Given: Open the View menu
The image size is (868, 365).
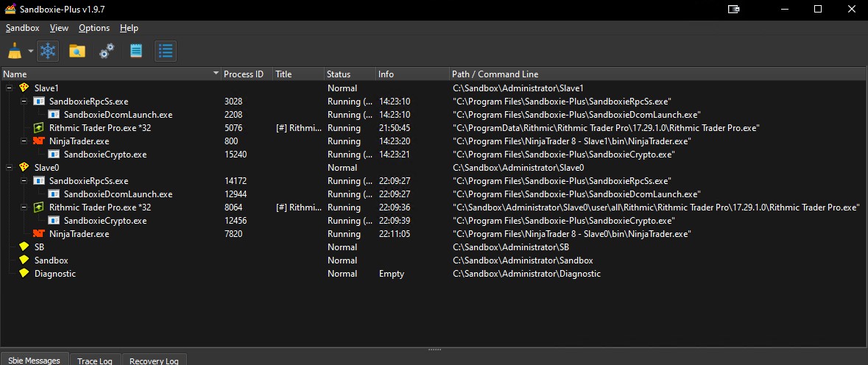Looking at the screenshot, I should 59,28.
